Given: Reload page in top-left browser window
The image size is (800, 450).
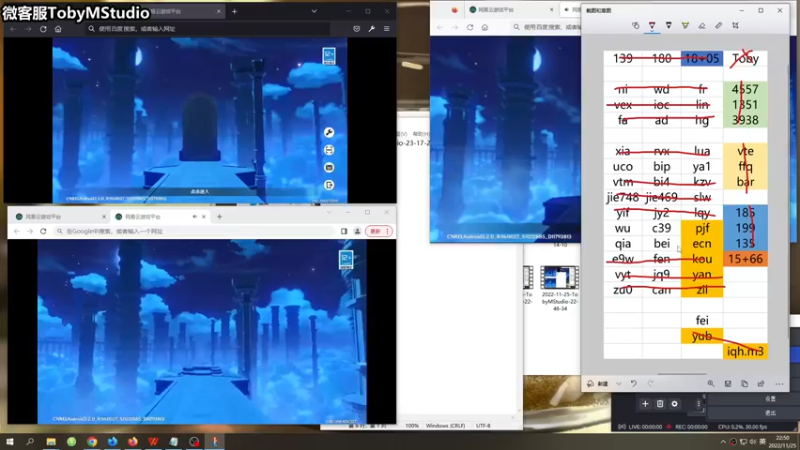Looking at the screenshot, I should click(x=43, y=29).
